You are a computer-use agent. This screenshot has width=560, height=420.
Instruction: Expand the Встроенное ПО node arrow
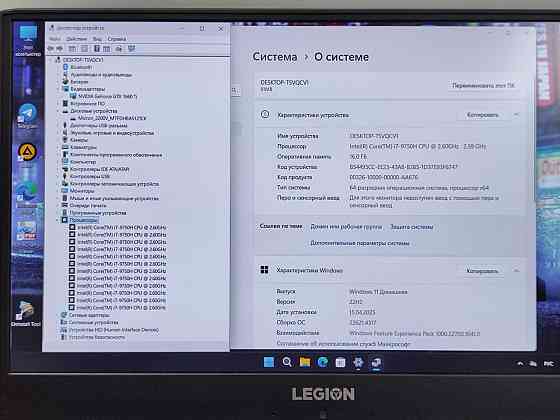tap(59, 104)
